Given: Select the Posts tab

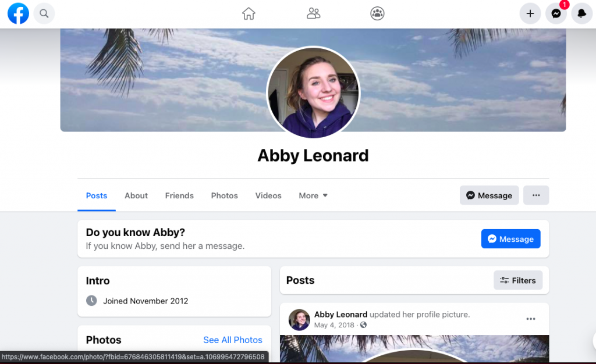Looking at the screenshot, I should coord(97,195).
